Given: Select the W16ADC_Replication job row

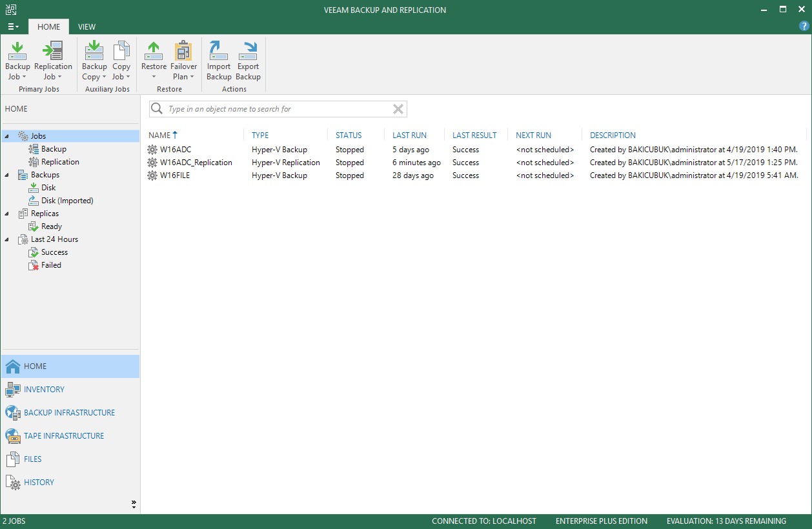Looking at the screenshot, I should tap(196, 163).
